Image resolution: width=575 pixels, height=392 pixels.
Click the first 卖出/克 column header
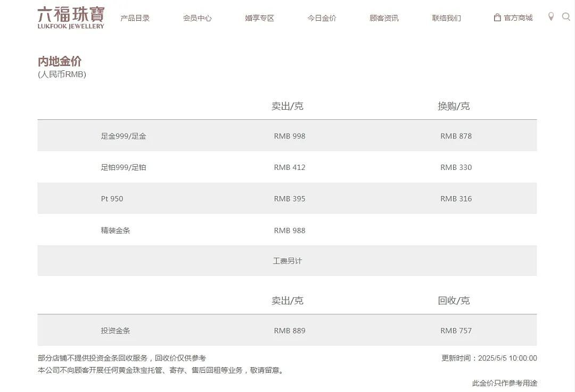pos(287,107)
